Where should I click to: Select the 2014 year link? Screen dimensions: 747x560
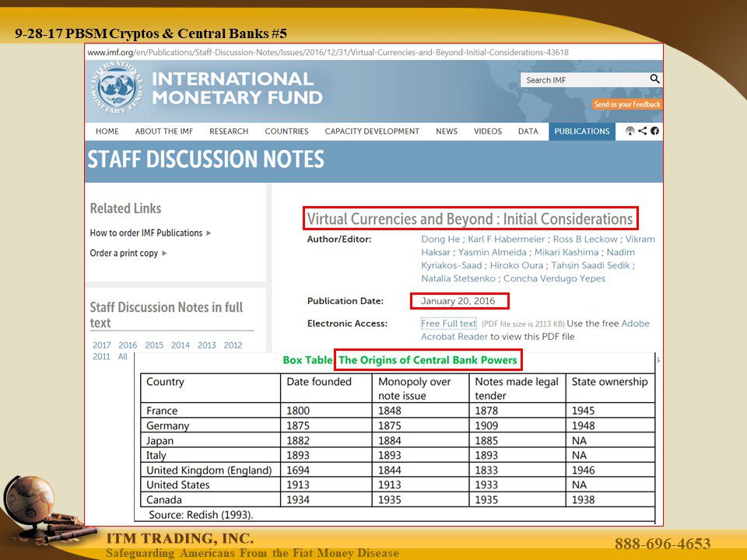click(181, 345)
